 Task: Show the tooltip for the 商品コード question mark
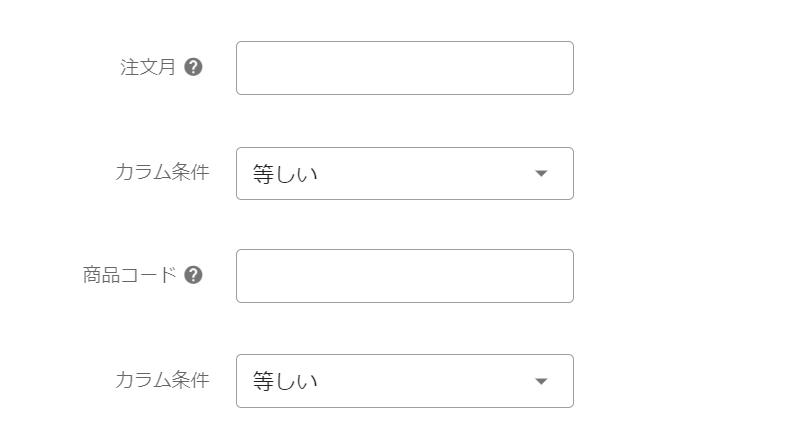pos(194,275)
